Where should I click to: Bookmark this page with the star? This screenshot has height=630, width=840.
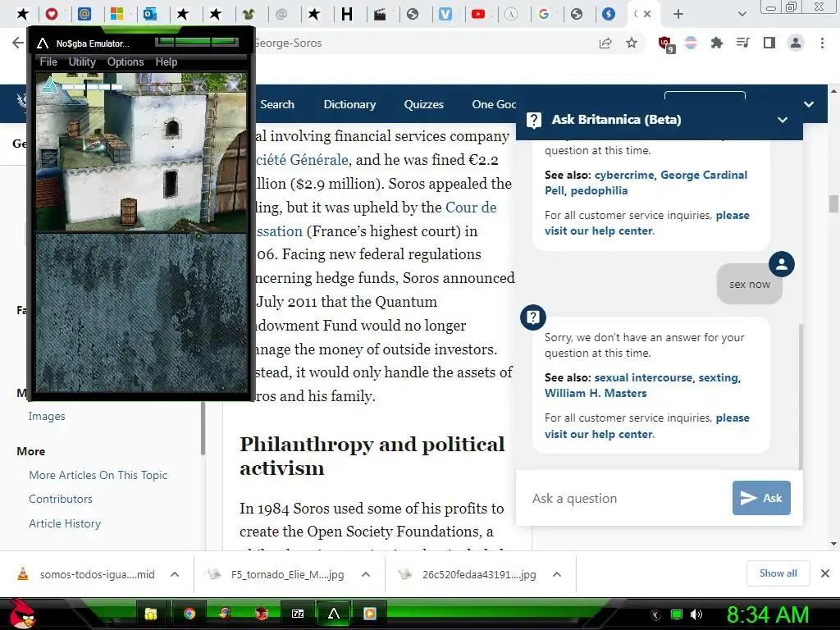(632, 43)
